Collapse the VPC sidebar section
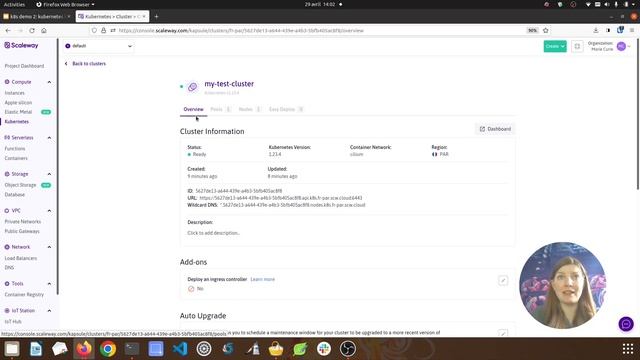 click(49, 211)
